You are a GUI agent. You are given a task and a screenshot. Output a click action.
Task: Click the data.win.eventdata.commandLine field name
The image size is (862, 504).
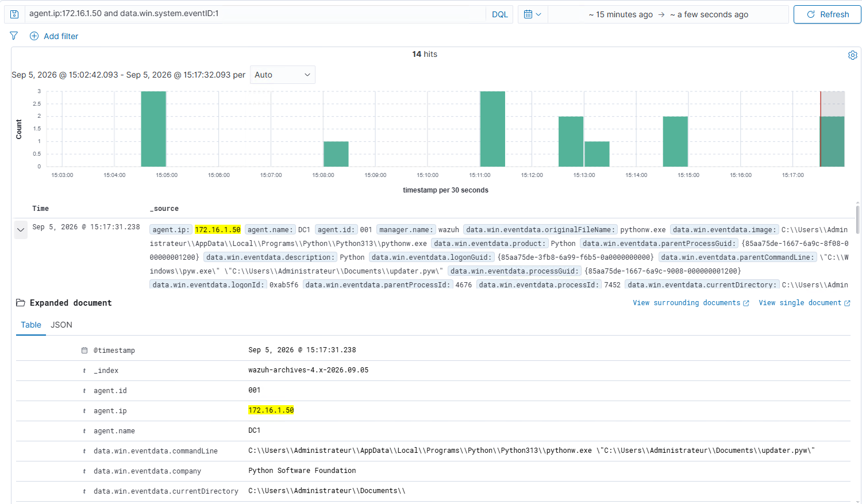(156, 451)
